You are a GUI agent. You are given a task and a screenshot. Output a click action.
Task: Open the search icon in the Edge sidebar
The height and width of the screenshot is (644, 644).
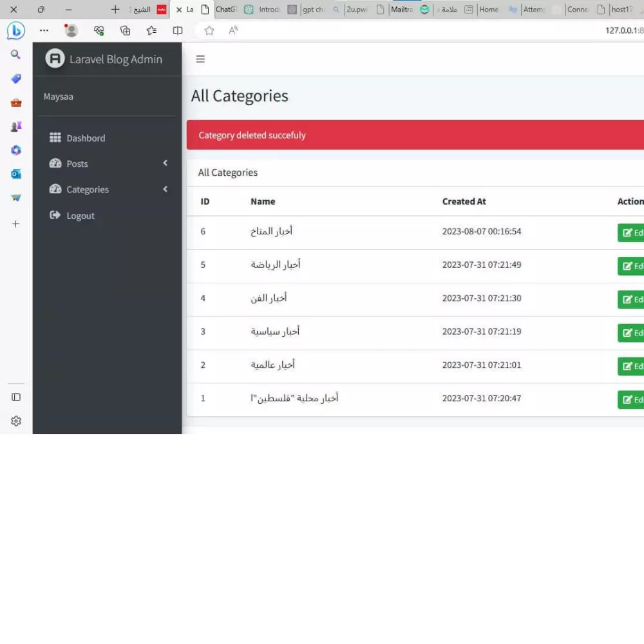15,54
